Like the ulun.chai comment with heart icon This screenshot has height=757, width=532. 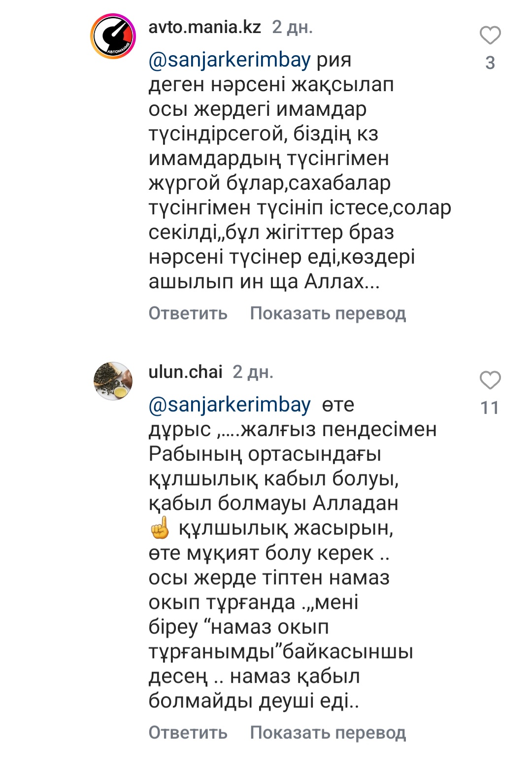[x=490, y=380]
